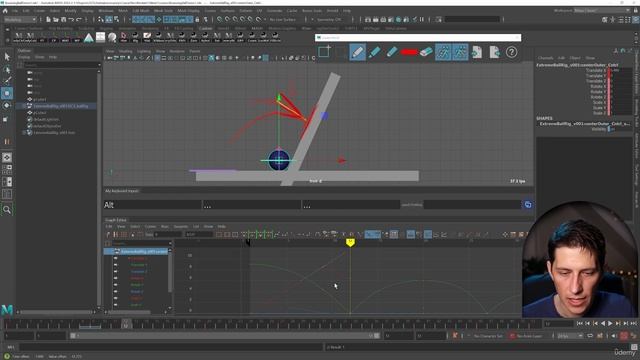This screenshot has width=640, height=360.
Task: Open the question mark help icon
Action: (511, 52)
